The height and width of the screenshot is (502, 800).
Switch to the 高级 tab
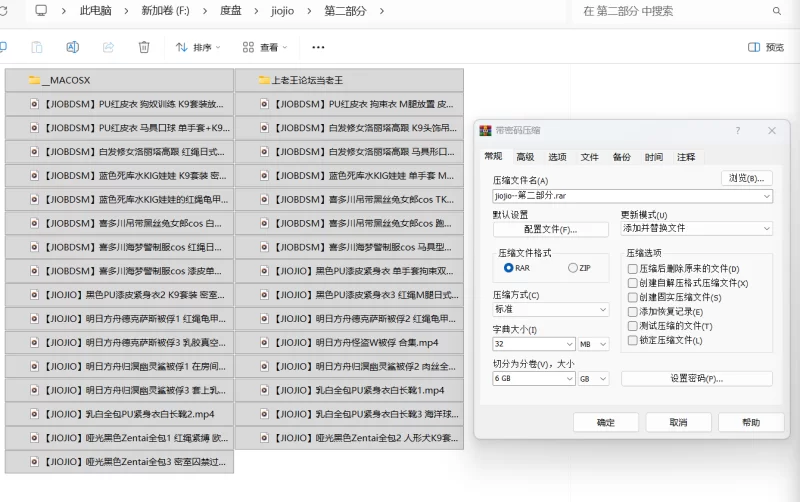[525, 157]
